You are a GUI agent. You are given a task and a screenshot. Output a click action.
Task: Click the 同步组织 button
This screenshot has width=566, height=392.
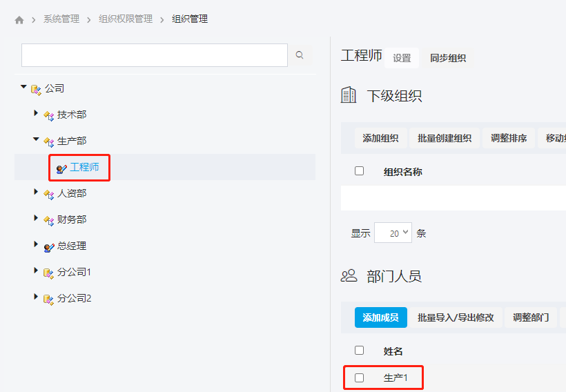click(448, 58)
